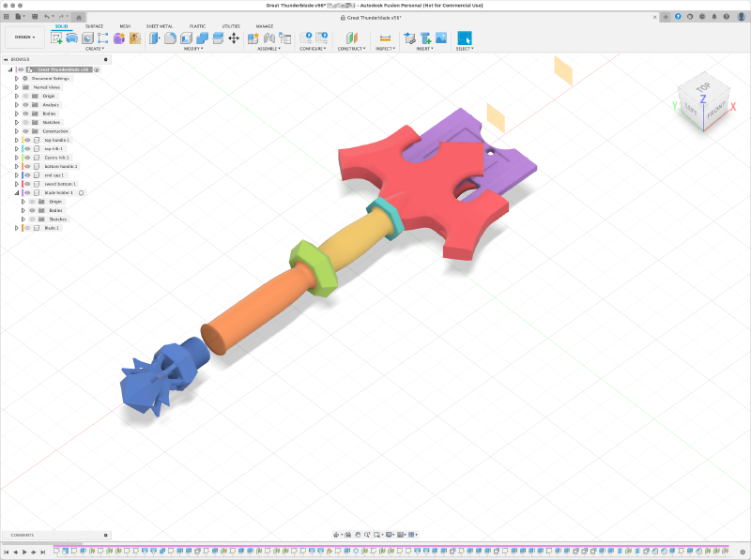
Task: Switch to the Manage tab
Action: coord(265,26)
